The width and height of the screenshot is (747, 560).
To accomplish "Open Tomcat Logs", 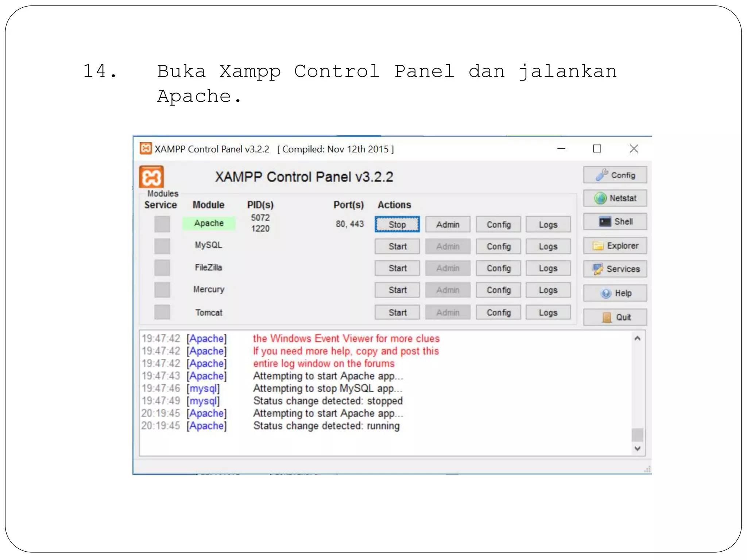I will coord(548,312).
